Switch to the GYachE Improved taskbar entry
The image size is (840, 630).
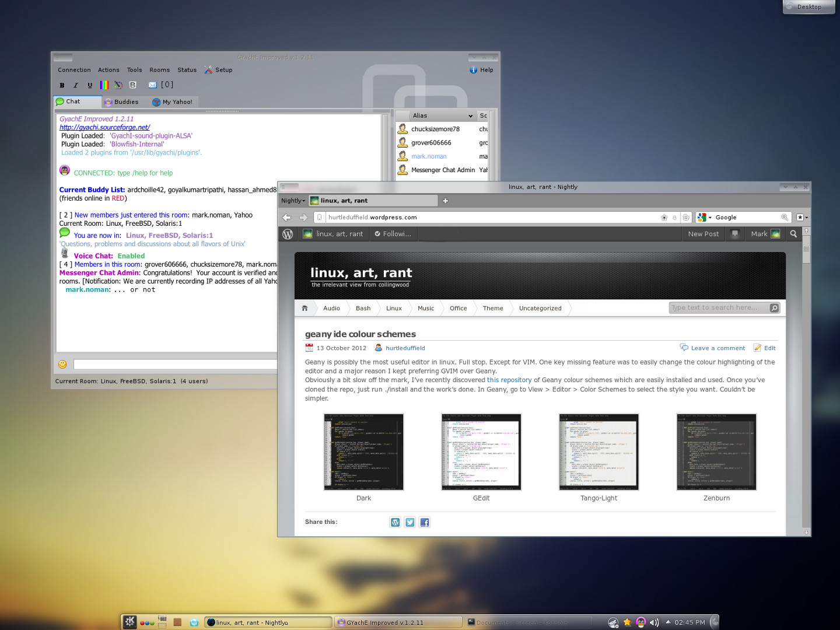coord(400,622)
